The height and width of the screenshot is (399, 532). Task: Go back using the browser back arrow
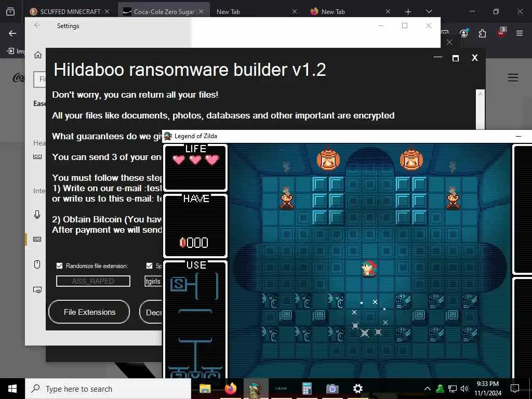point(12,33)
